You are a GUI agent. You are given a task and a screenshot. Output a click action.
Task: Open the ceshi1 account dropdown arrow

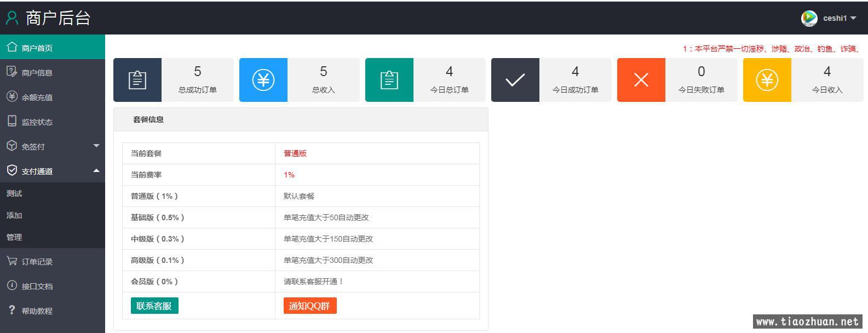[x=853, y=18]
